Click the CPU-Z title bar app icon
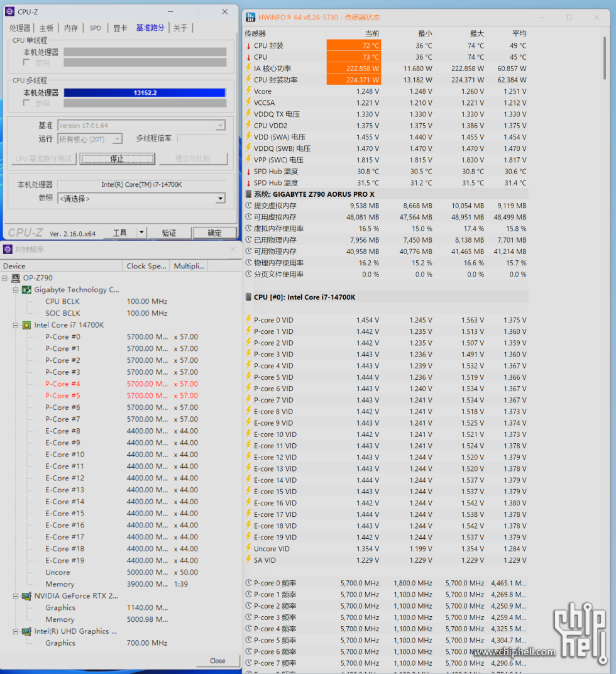Screen dimensions: 616x674 [9, 11]
